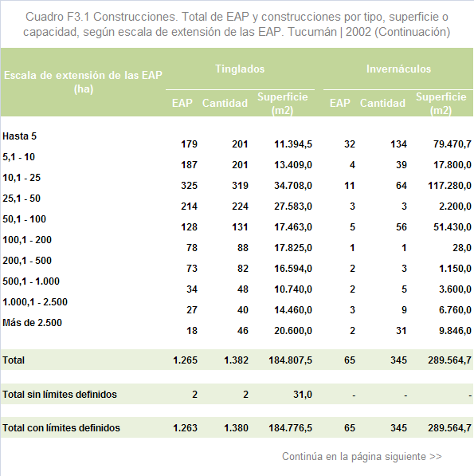Select the Invernáculos column group header

click(x=398, y=69)
